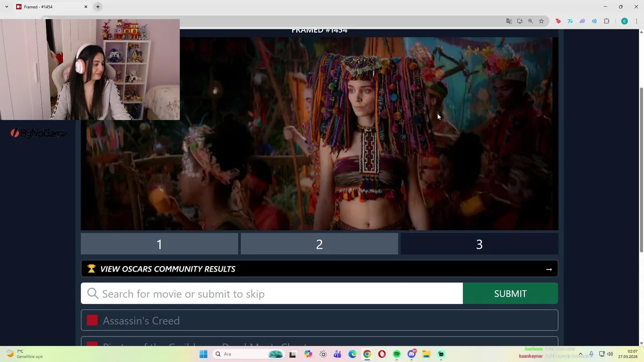This screenshot has width=644, height=362.
Task: Bookmark this page with the star icon
Action: 541,21
